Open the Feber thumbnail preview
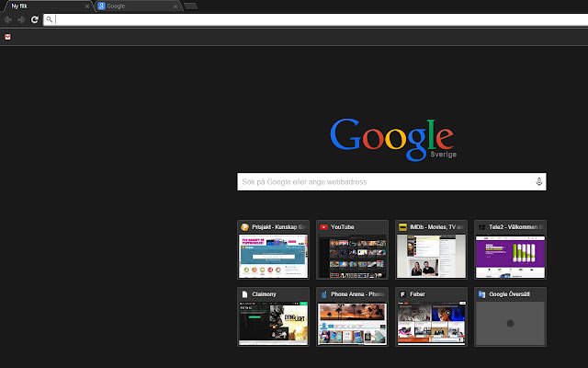This screenshot has height=368, width=588. tap(431, 323)
